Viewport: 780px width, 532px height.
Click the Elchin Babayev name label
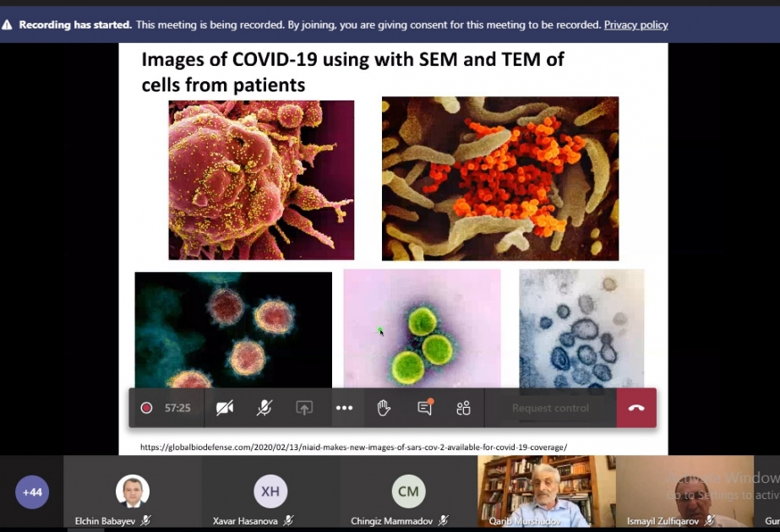point(105,521)
